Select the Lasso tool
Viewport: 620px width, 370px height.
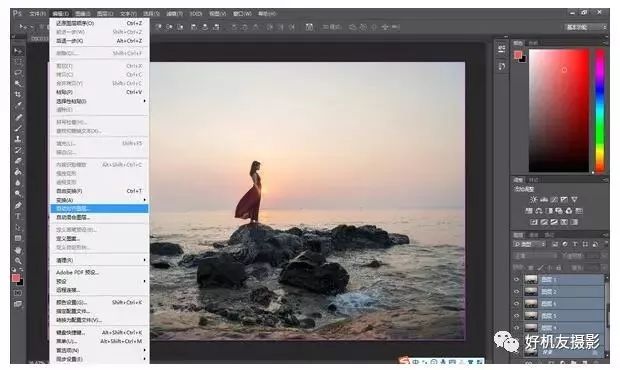click(18, 73)
